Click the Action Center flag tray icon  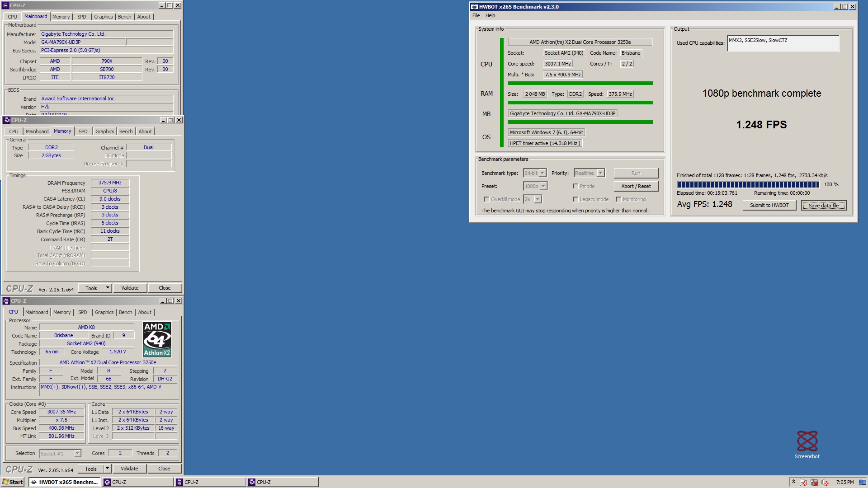(803, 482)
